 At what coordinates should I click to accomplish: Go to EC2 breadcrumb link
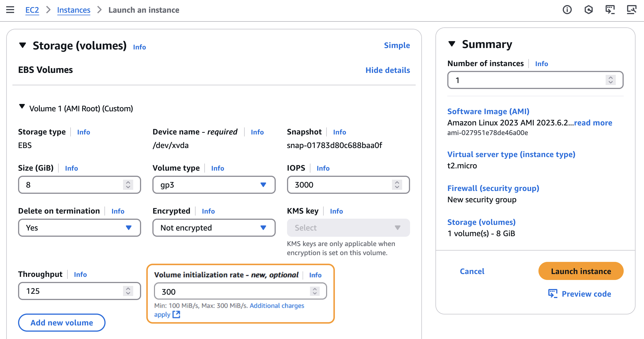(32, 10)
